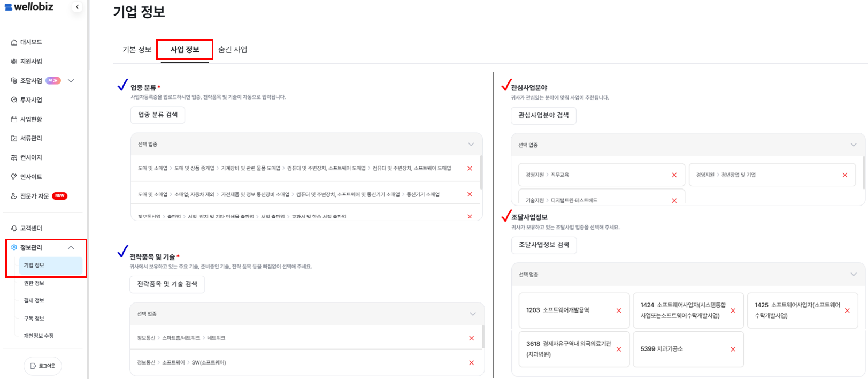Image resolution: width=868 pixels, height=379 pixels.
Task: Click the 업종 분류 검색 button
Action: coord(158,115)
